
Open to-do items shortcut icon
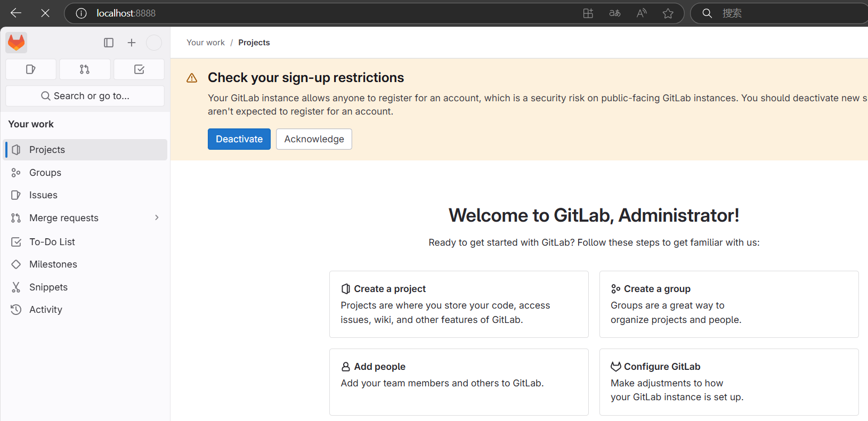pos(139,69)
